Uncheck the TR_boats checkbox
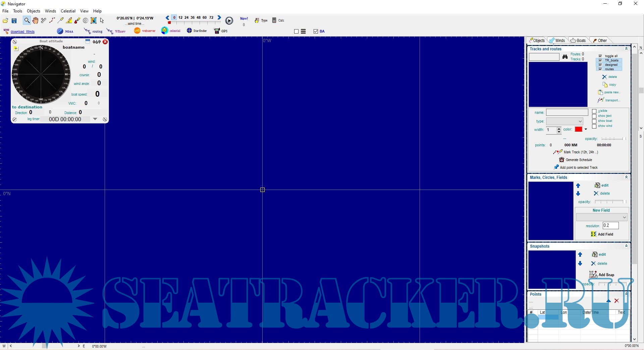644x350 pixels. pos(600,60)
